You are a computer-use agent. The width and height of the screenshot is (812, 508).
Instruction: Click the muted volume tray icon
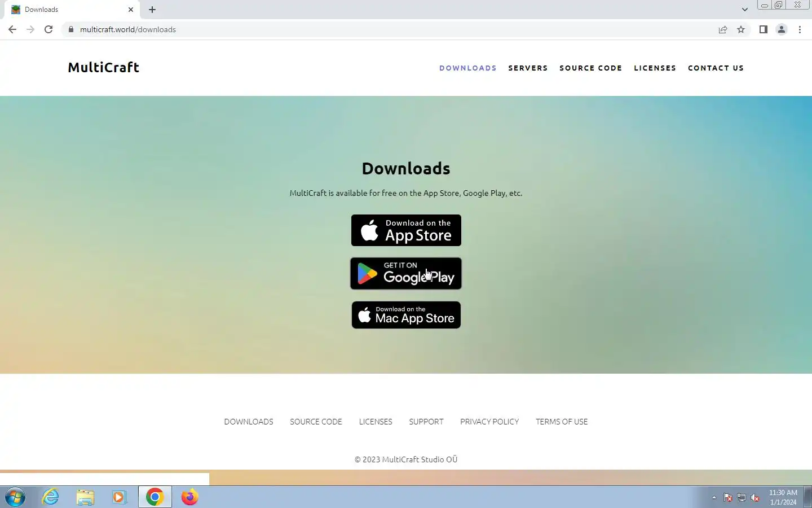pos(755,498)
